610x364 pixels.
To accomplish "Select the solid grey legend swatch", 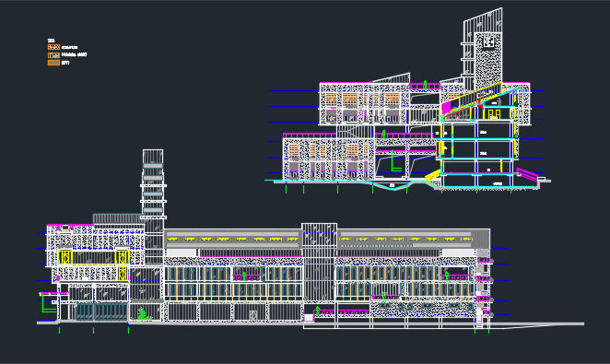I will (x=53, y=63).
